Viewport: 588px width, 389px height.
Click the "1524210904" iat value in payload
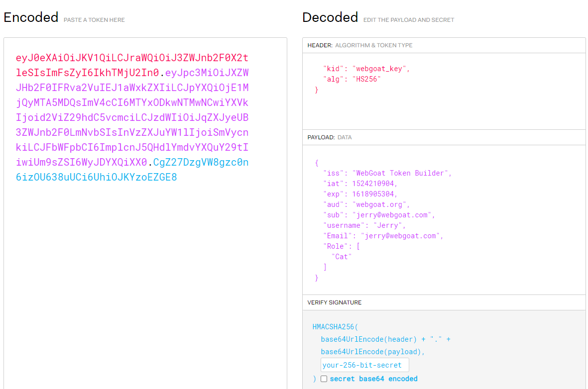[x=372, y=183]
